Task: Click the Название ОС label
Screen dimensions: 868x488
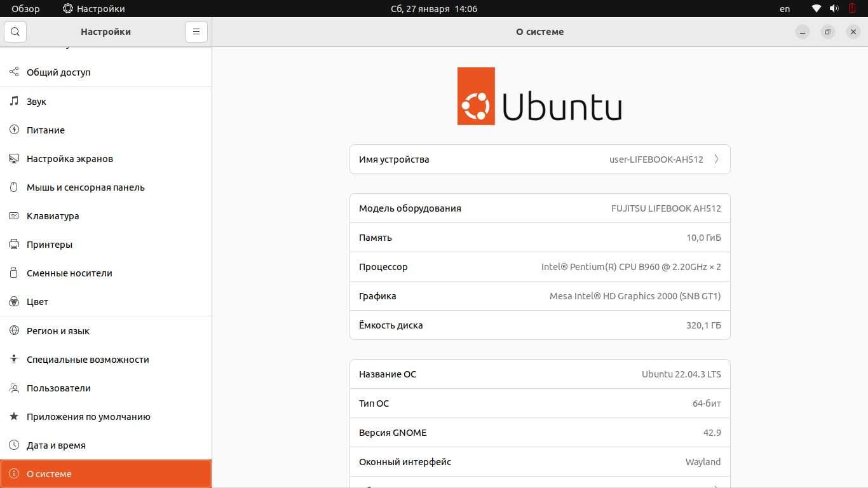Action: click(x=388, y=374)
